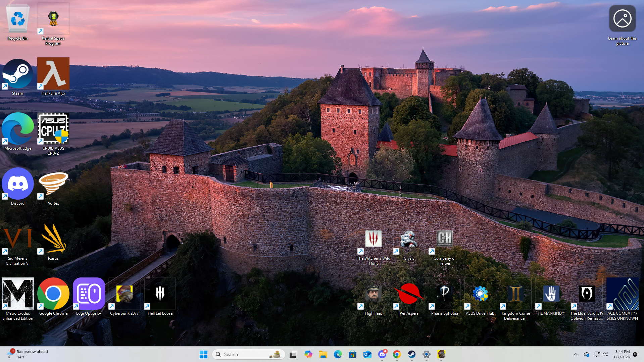The image size is (644, 362).
Task: Select the Cyberpunk 2077 desktop icon
Action: click(124, 294)
